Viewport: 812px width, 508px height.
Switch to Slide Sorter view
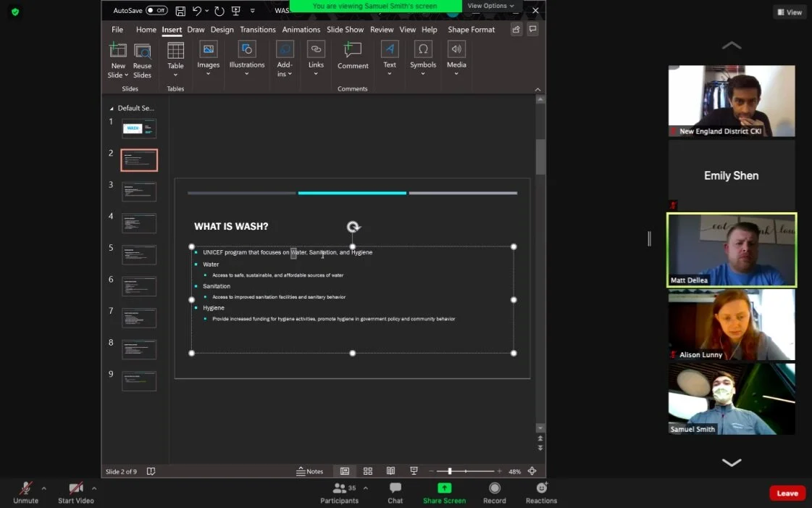[x=368, y=471]
